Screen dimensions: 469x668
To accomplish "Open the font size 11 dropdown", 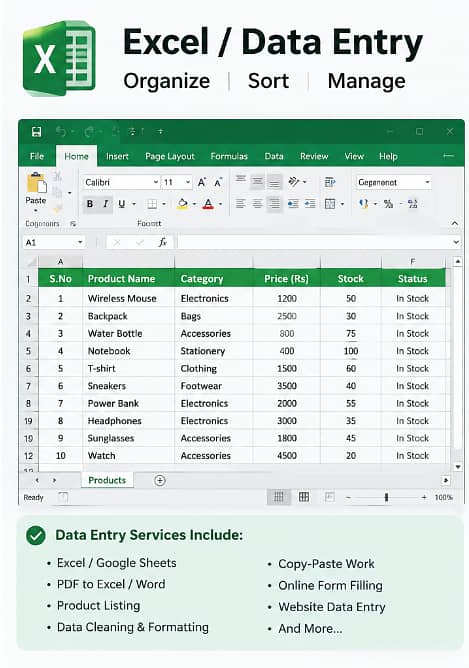I will (x=188, y=182).
